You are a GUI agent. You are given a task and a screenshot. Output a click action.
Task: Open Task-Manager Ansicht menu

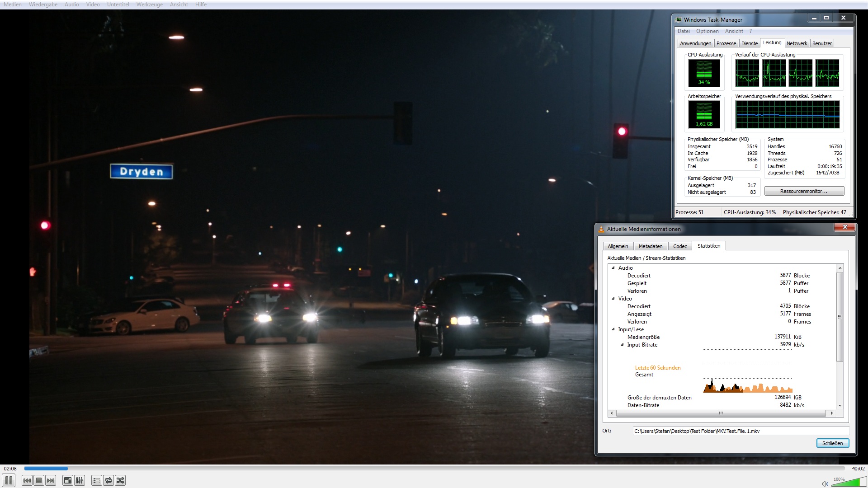coord(734,31)
